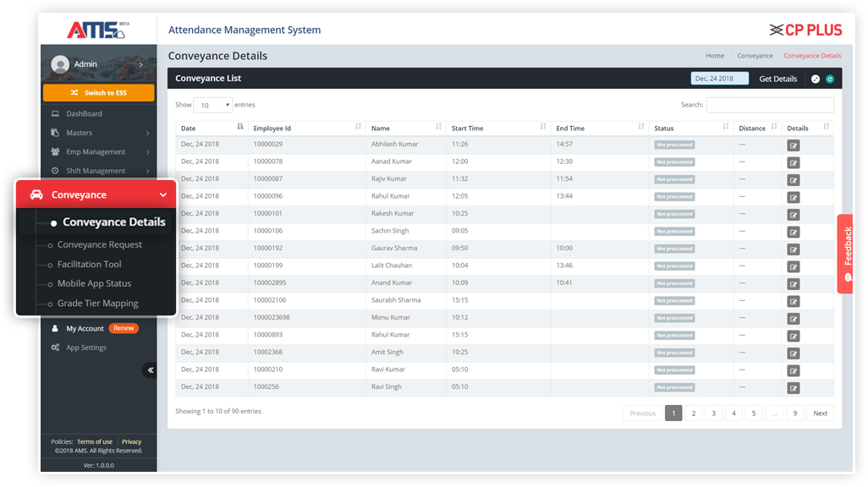This screenshot has width=868, height=487.
Task: Click the Get Details button
Action: [777, 79]
